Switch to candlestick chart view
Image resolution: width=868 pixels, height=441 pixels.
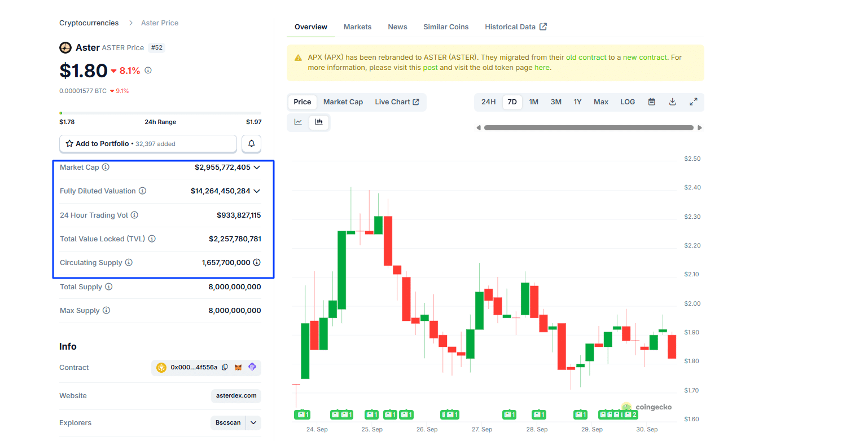click(319, 122)
